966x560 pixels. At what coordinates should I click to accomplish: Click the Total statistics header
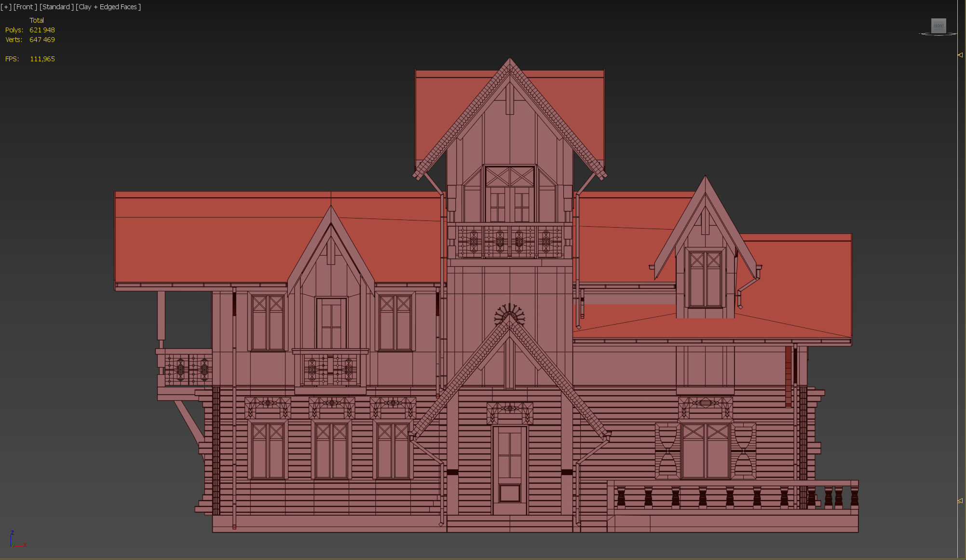[x=37, y=20]
